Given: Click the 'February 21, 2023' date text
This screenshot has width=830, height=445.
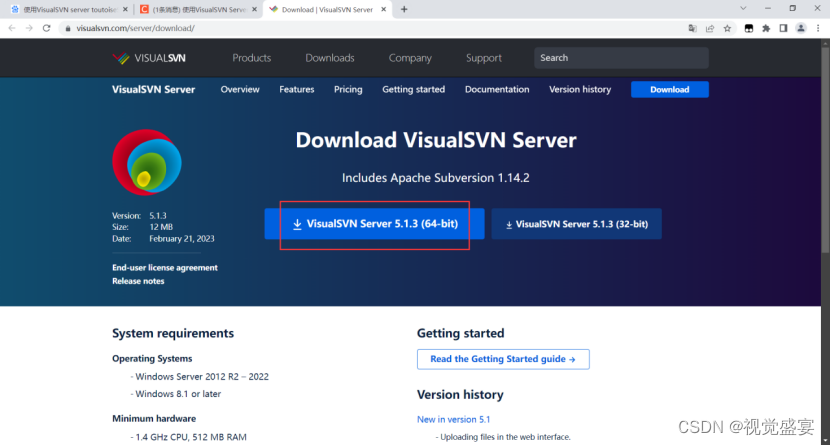Looking at the screenshot, I should (182, 239).
